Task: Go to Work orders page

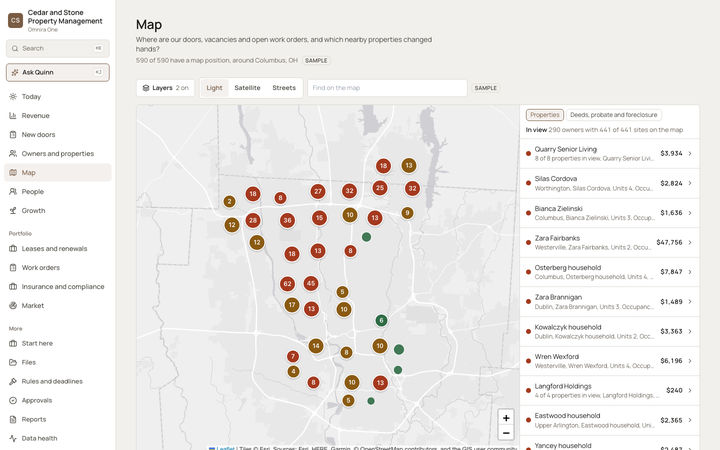Action: point(58,268)
